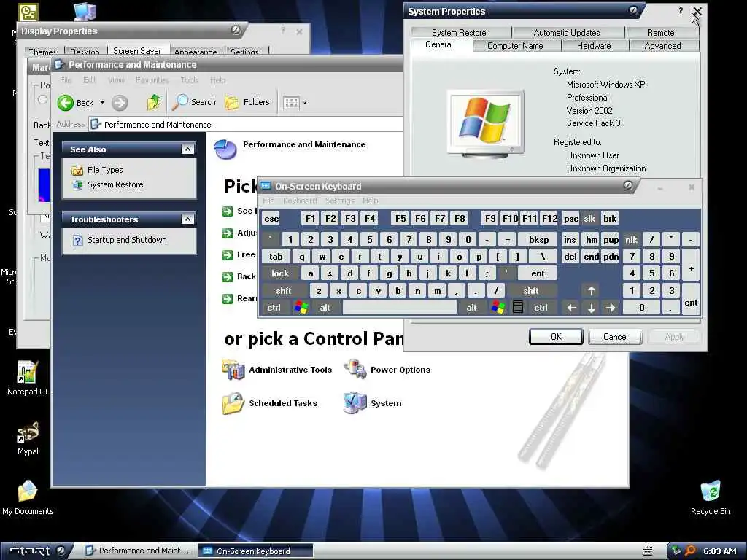Open Power Options icon
The image size is (747, 560).
click(355, 370)
